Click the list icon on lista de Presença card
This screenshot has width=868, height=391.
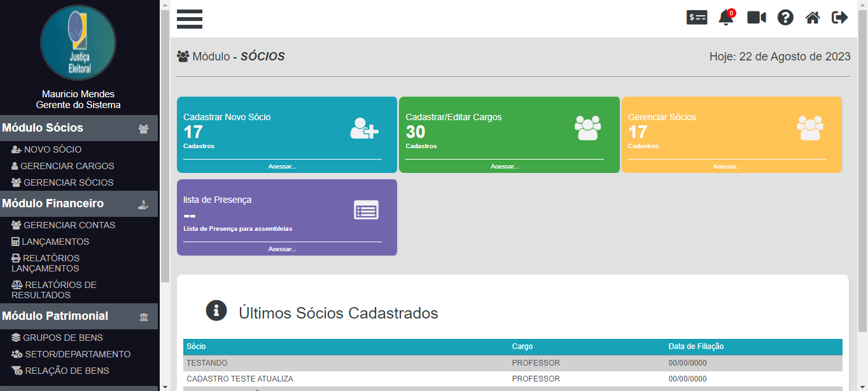coord(366,210)
